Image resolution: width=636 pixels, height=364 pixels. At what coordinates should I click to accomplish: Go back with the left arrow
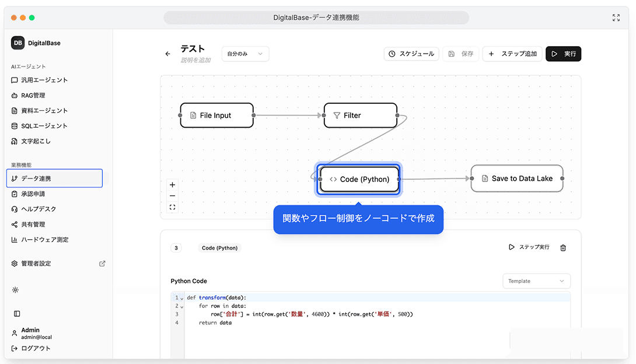[168, 54]
